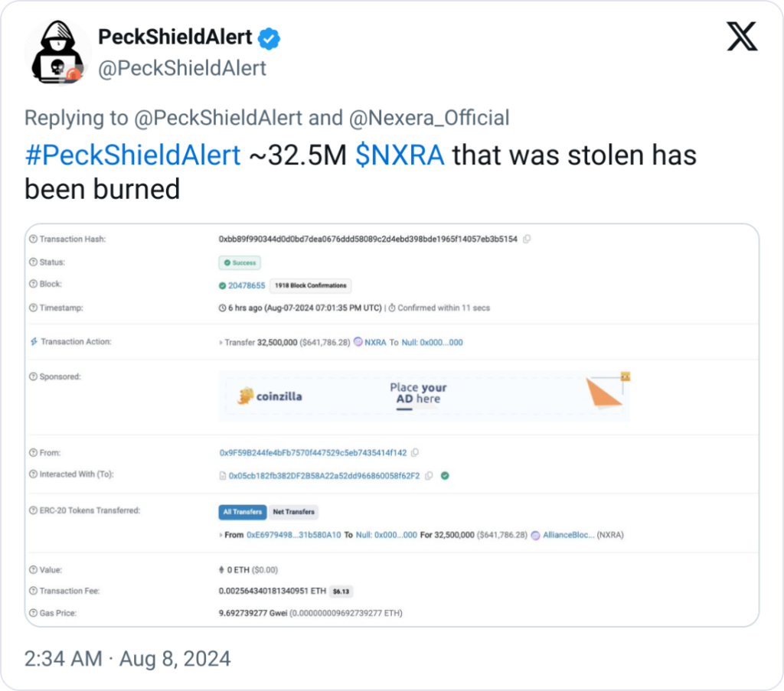Switch to Net Transfers tab
The width and height of the screenshot is (784, 691).
point(294,512)
